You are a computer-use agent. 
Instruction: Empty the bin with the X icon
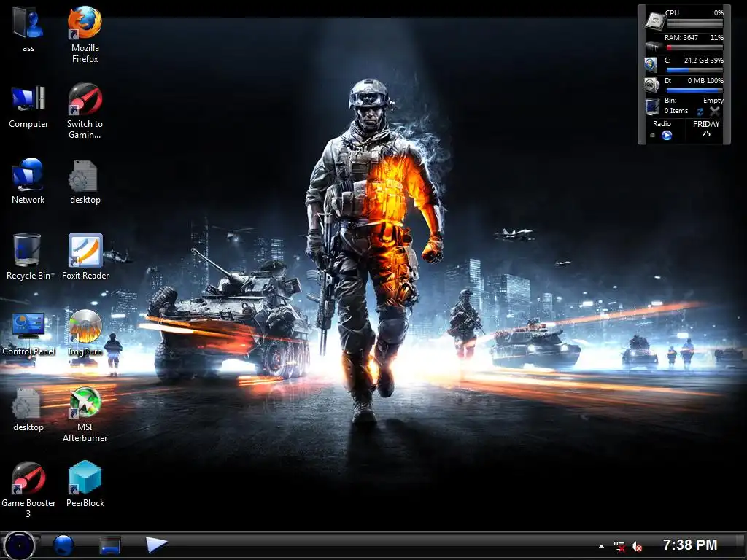[715, 112]
